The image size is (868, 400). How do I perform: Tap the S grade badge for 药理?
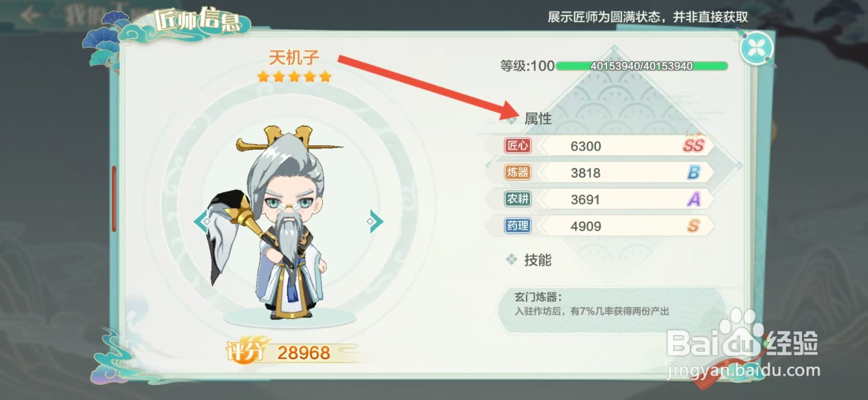click(x=694, y=225)
